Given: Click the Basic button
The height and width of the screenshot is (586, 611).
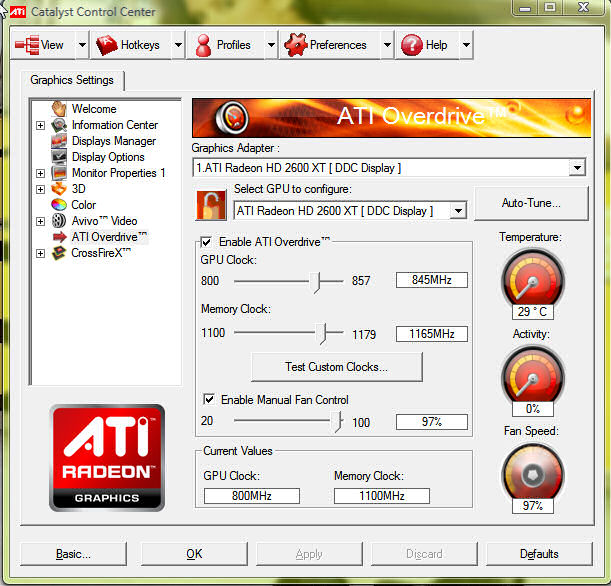Looking at the screenshot, I should (73, 554).
